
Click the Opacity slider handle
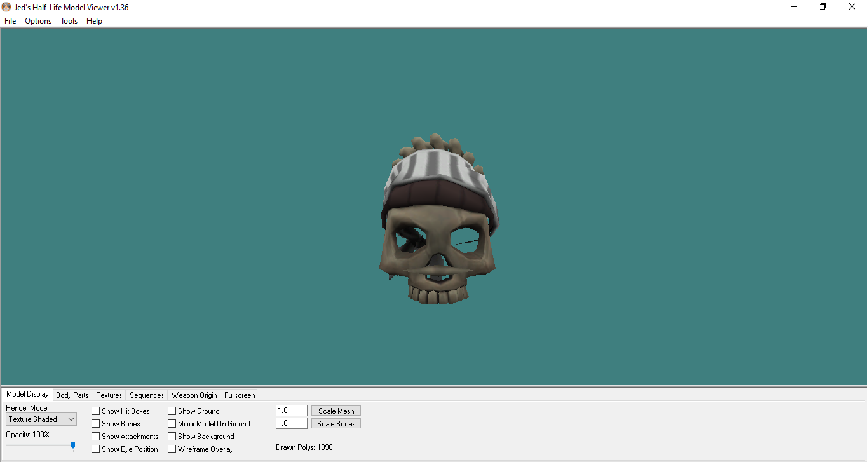point(73,446)
